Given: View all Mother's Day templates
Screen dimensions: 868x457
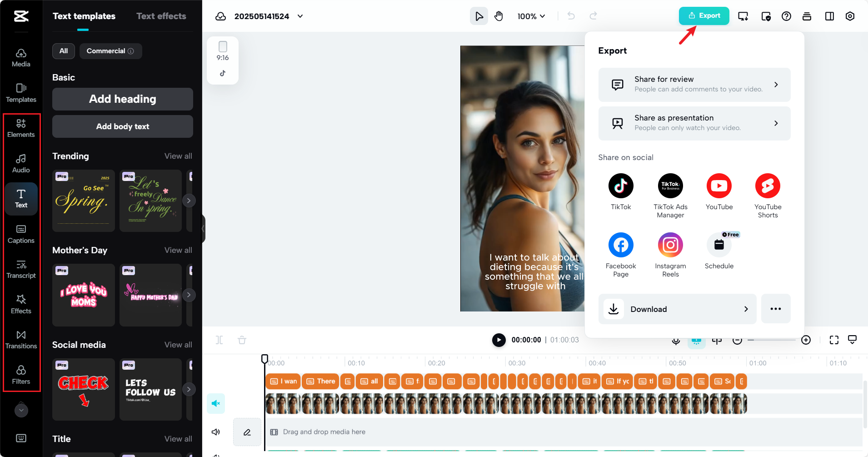Looking at the screenshot, I should (178, 250).
